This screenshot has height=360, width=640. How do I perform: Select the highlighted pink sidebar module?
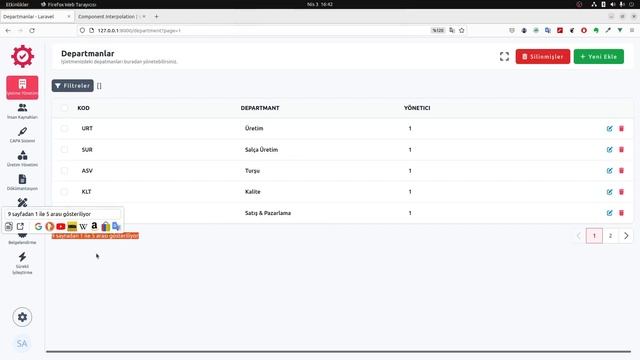point(22,87)
